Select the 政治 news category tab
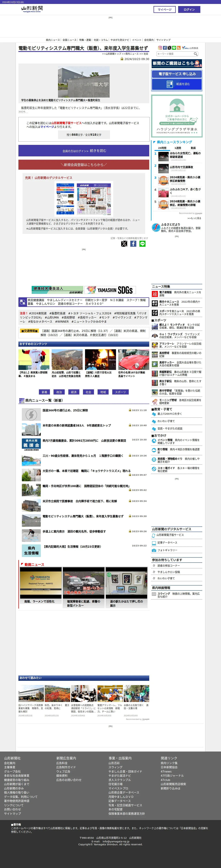221x868 pixels. [x=59, y=392]
